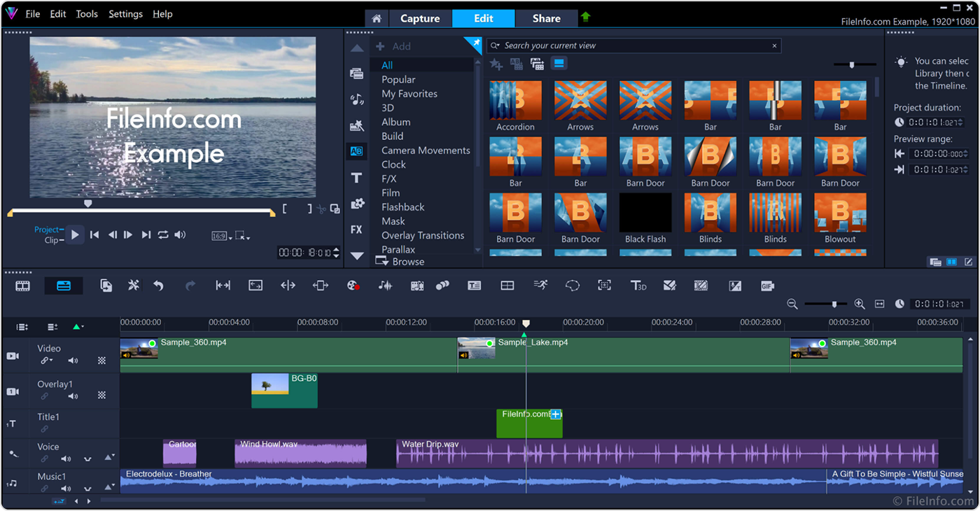The height and width of the screenshot is (511, 980).
Task: Undo the last action
Action: [159, 286]
